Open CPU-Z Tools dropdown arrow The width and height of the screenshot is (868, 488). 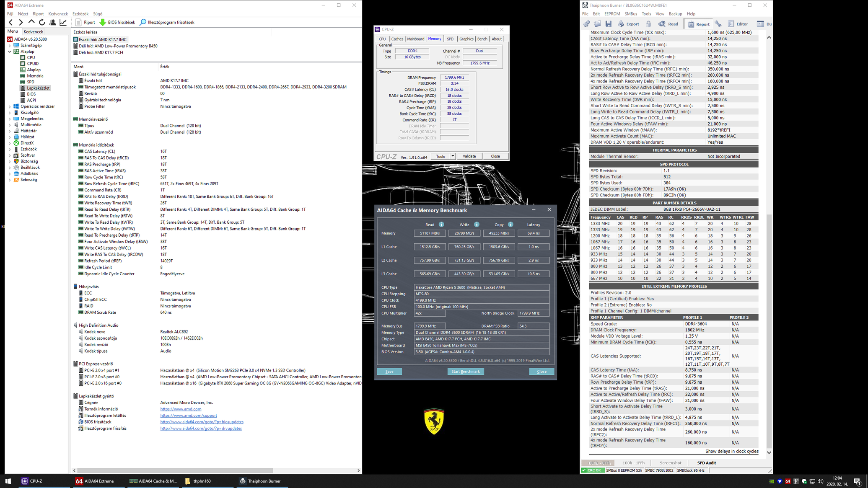coord(453,156)
